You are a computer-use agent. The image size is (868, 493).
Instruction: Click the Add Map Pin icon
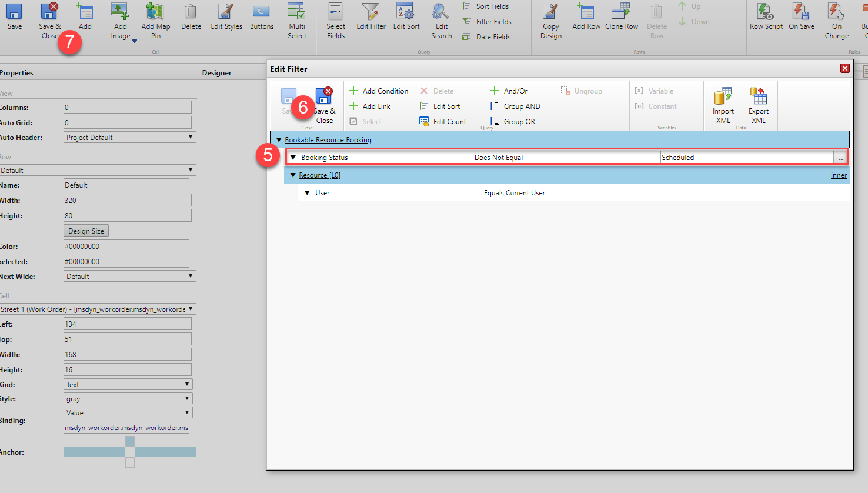pos(155,18)
